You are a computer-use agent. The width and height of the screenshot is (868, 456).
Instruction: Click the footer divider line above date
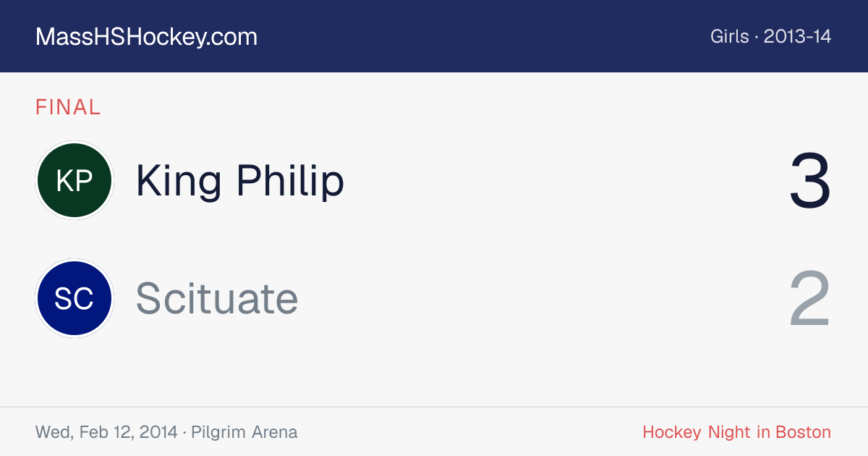pos(434,407)
